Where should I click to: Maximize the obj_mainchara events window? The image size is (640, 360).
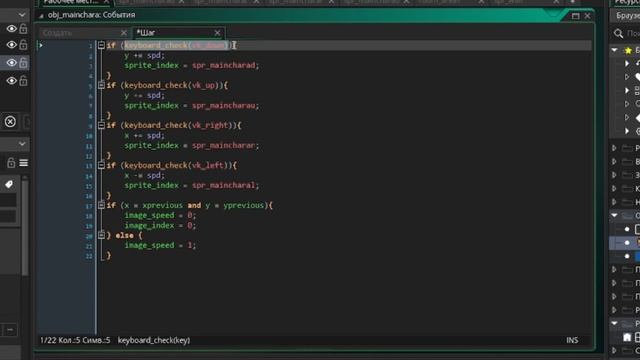tap(576, 16)
